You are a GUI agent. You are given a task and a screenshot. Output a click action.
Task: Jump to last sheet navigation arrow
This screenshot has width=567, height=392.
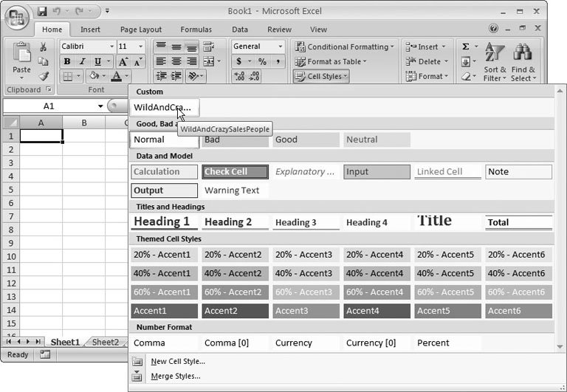point(38,341)
